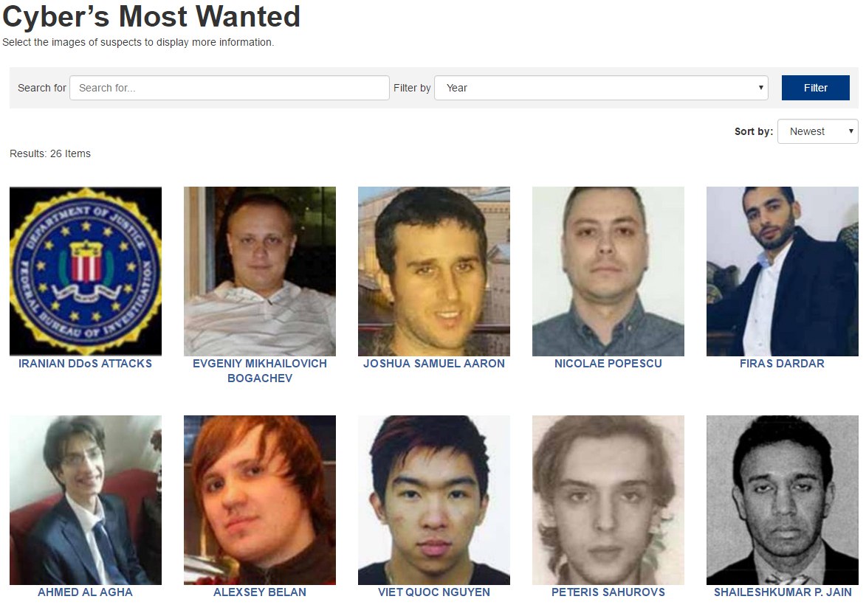Open the Sort by Newest dropdown
This screenshot has height=616, width=866.
818,131
